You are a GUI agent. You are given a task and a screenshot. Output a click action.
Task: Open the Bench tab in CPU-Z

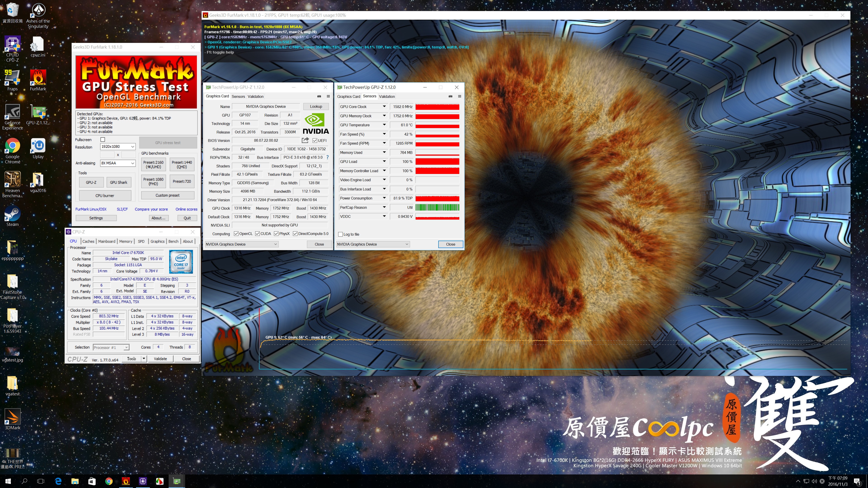tap(174, 242)
